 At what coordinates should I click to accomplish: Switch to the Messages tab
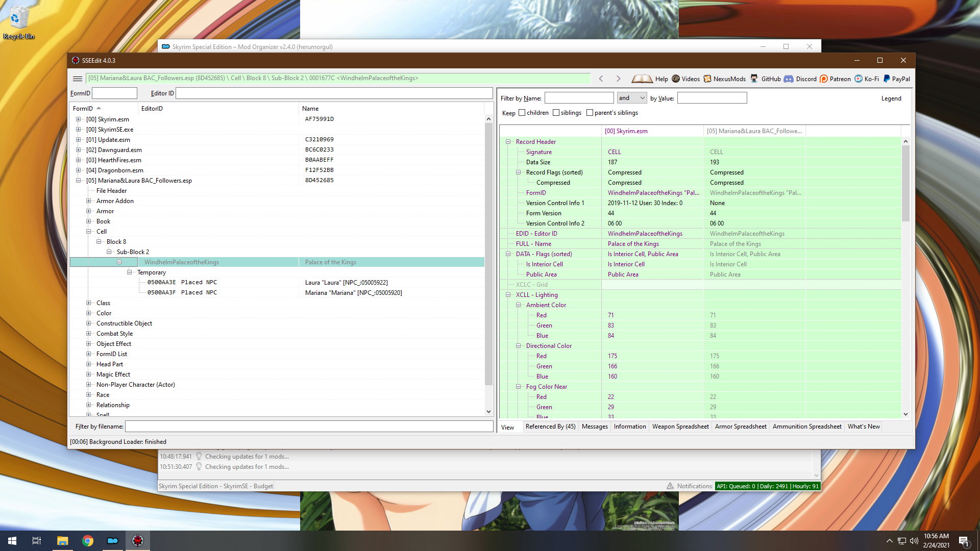[595, 427]
